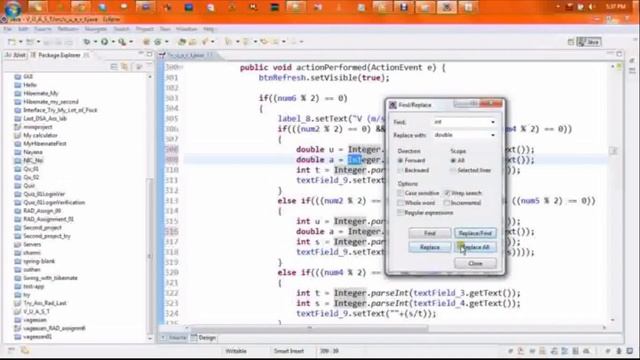Click Collapse All in Package Explorer
Viewport: 640px width, 360px height.
coord(114,67)
